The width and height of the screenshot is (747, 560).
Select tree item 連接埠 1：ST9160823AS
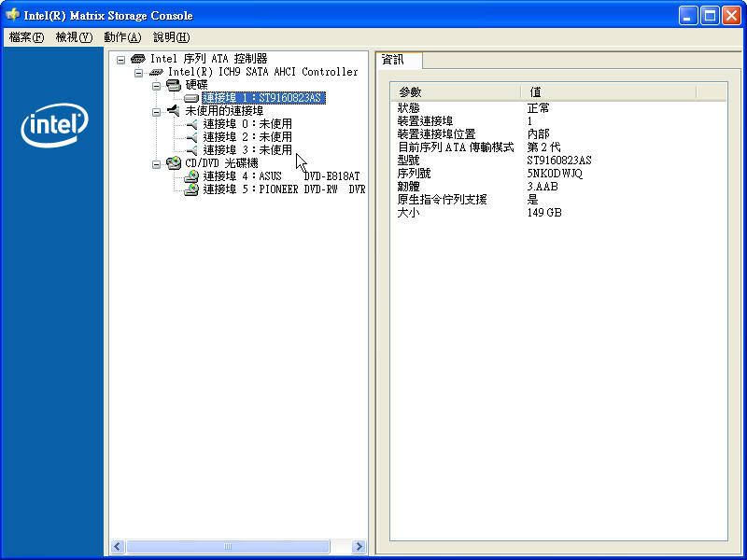pyautogui.click(x=263, y=98)
